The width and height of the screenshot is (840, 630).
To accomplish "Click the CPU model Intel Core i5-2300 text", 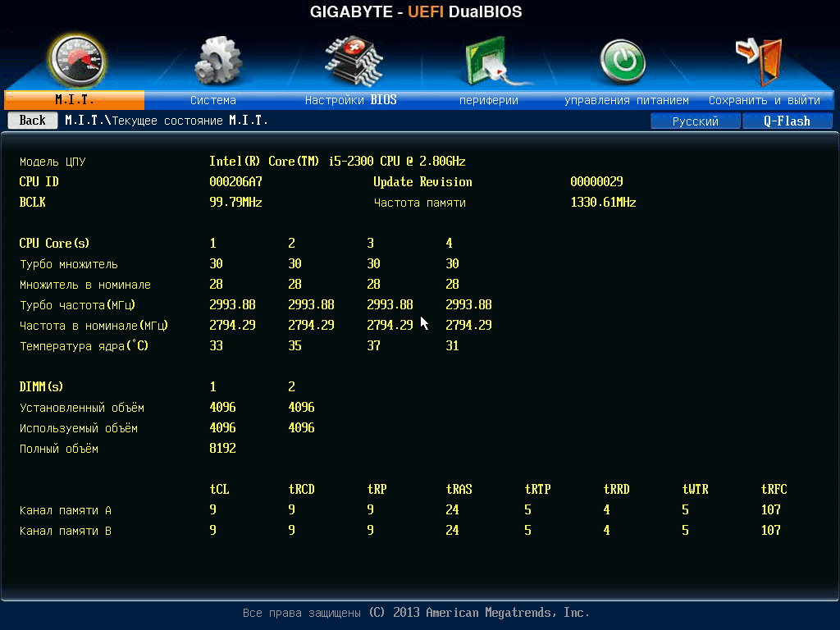I will click(x=337, y=162).
